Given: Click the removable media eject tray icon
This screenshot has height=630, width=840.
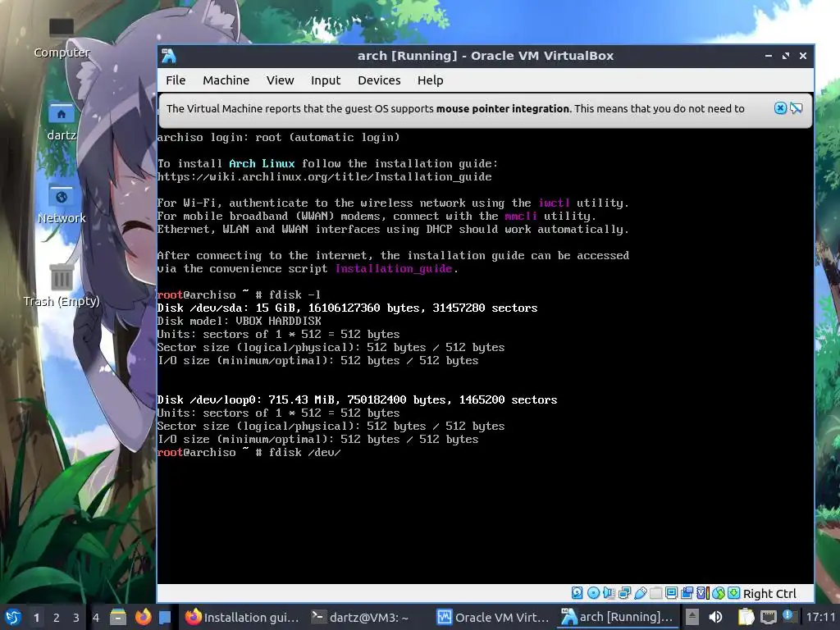Looking at the screenshot, I should pyautogui.click(x=692, y=617).
